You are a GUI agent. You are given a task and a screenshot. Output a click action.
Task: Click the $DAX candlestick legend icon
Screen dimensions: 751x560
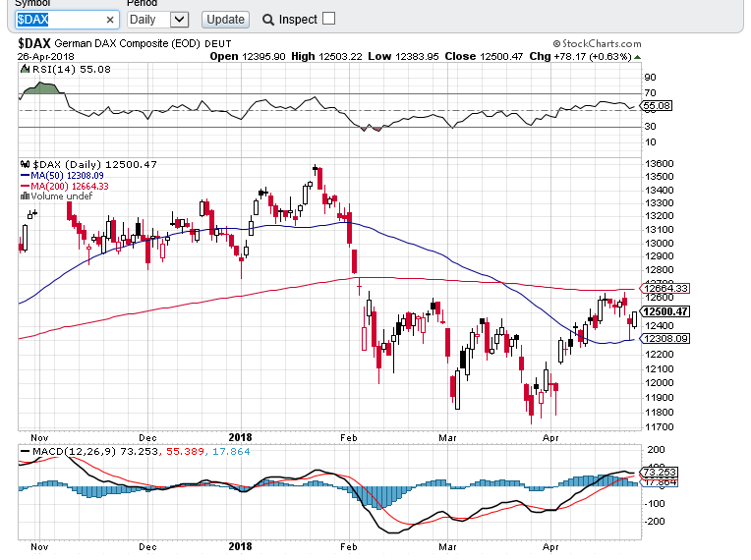(x=25, y=164)
